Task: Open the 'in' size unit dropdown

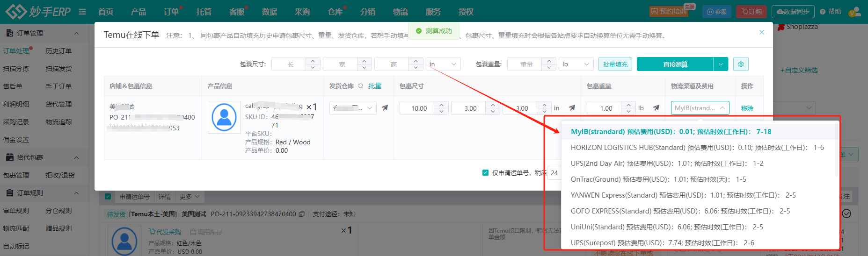Action: click(x=443, y=64)
